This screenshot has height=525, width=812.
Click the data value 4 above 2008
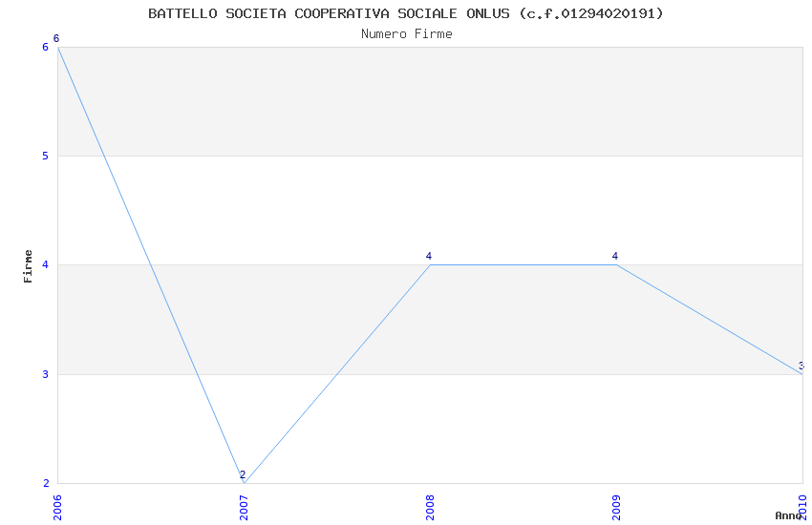point(429,256)
